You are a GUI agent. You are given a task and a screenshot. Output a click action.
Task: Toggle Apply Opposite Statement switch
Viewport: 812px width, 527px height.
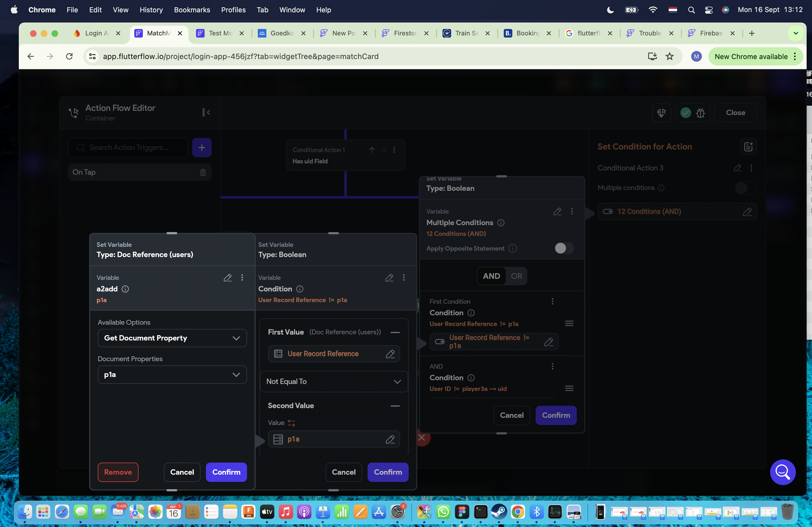(x=564, y=248)
